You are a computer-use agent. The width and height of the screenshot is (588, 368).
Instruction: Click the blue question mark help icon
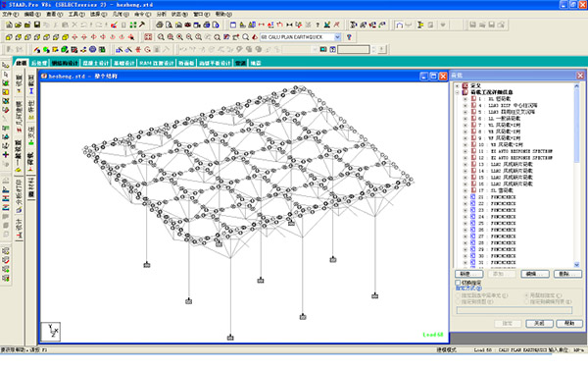(349, 37)
